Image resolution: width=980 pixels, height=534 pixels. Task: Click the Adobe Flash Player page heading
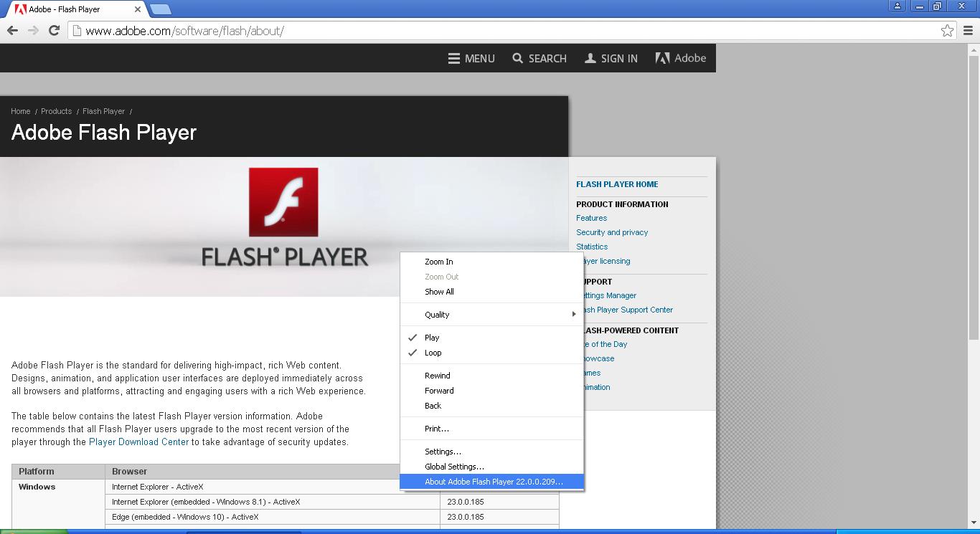click(x=104, y=133)
